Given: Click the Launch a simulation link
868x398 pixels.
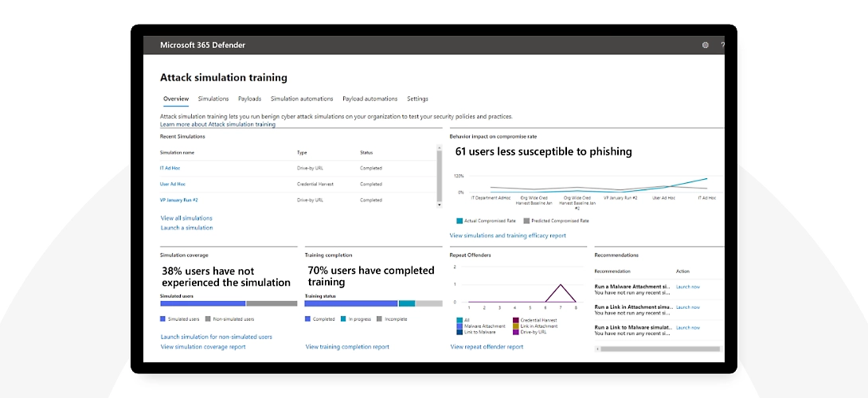Looking at the screenshot, I should coord(186,228).
